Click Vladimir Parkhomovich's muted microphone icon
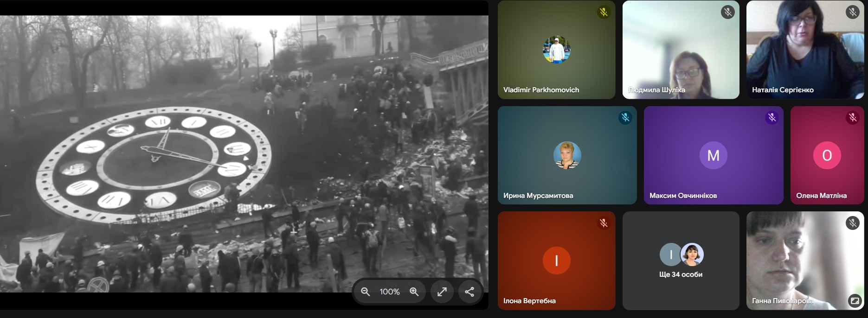This screenshot has height=318, width=868. (x=604, y=12)
